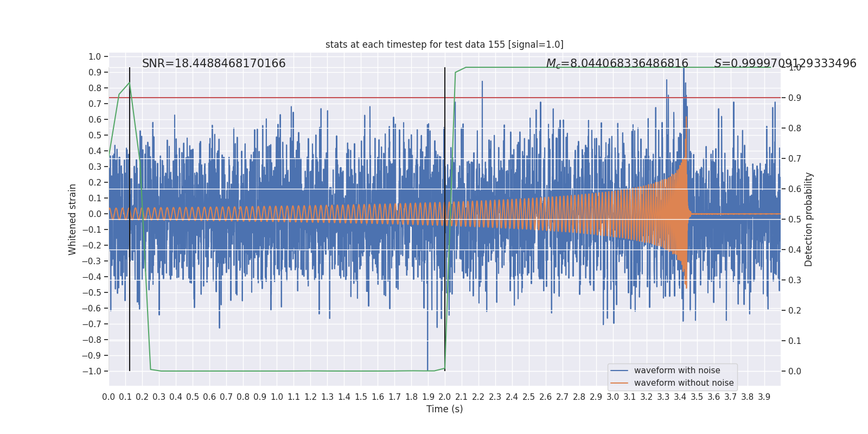Click the 0.5 tick on the Whitened strain axis

pyautogui.click(x=95, y=135)
